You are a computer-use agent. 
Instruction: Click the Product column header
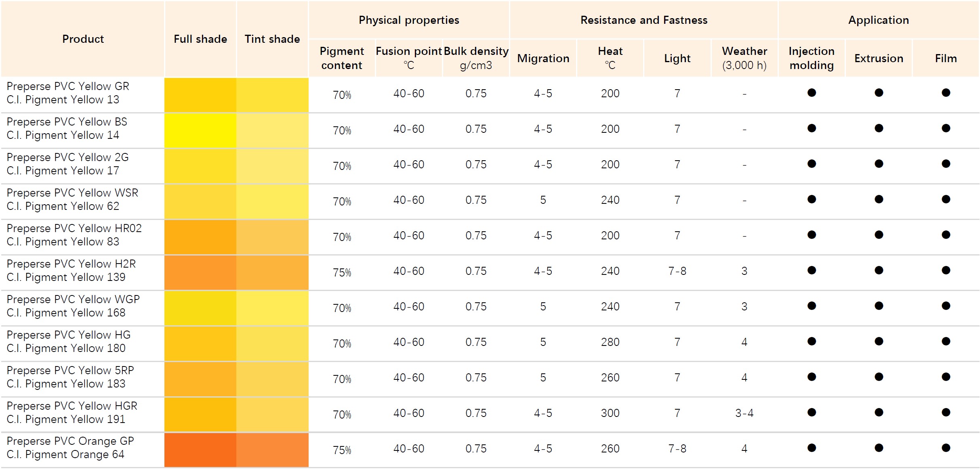point(83,39)
